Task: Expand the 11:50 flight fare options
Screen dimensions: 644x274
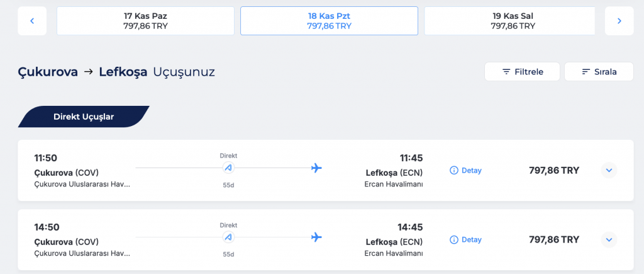Action: [609, 170]
